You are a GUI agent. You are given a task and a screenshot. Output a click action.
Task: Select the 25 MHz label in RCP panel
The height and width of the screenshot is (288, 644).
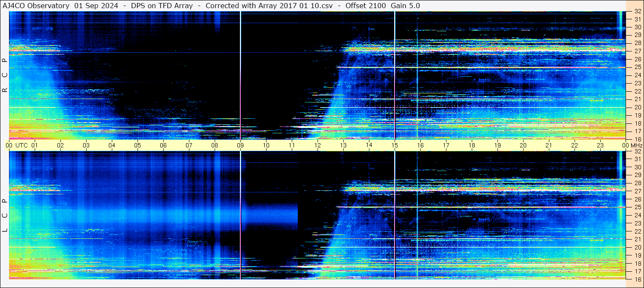point(637,67)
